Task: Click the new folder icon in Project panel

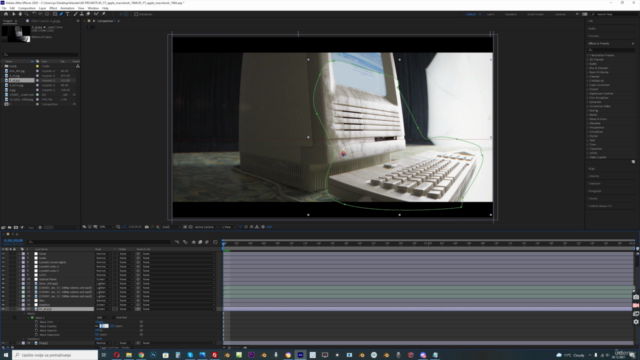Action: point(10,227)
